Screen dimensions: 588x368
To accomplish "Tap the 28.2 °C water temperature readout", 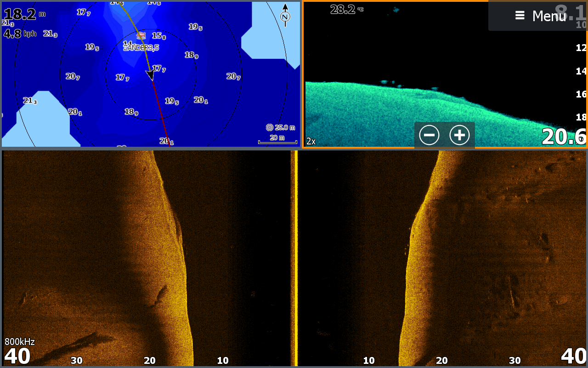I will (346, 10).
